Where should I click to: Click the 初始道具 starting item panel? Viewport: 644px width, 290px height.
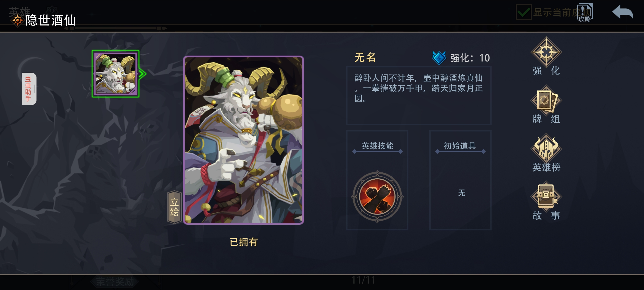click(460, 180)
